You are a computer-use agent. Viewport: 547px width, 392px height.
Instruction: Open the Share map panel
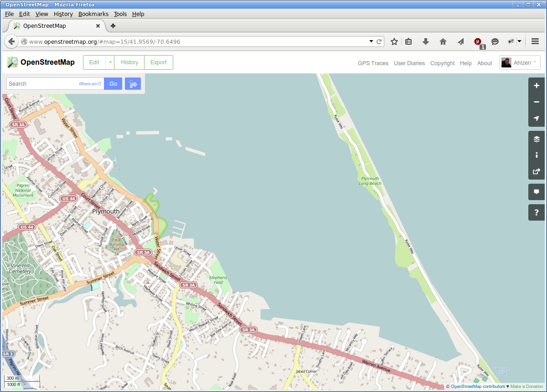pos(537,171)
